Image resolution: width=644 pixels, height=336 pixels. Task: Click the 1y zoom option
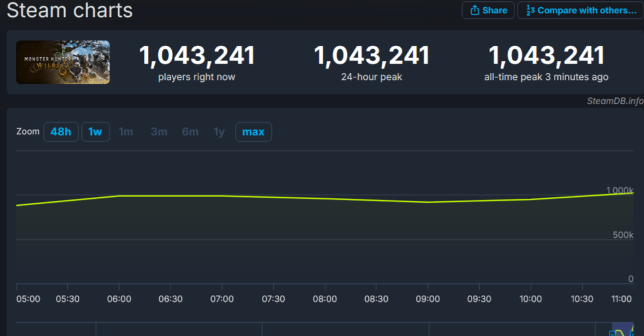click(x=218, y=132)
